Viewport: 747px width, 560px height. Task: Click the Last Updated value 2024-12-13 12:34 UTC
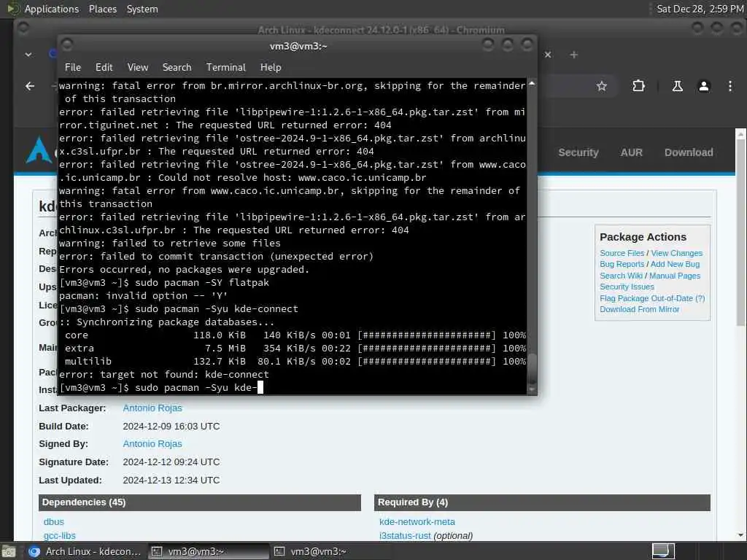point(171,480)
